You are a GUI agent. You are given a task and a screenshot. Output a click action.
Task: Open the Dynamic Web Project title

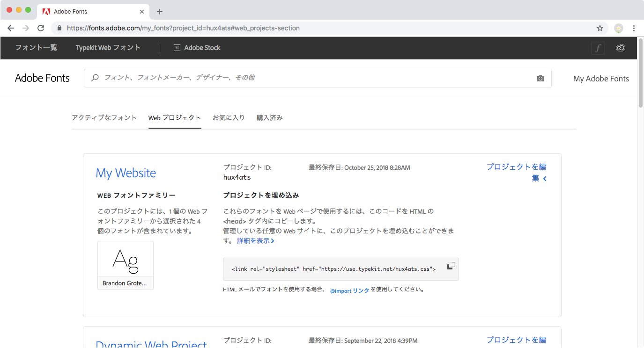pyautogui.click(x=151, y=344)
